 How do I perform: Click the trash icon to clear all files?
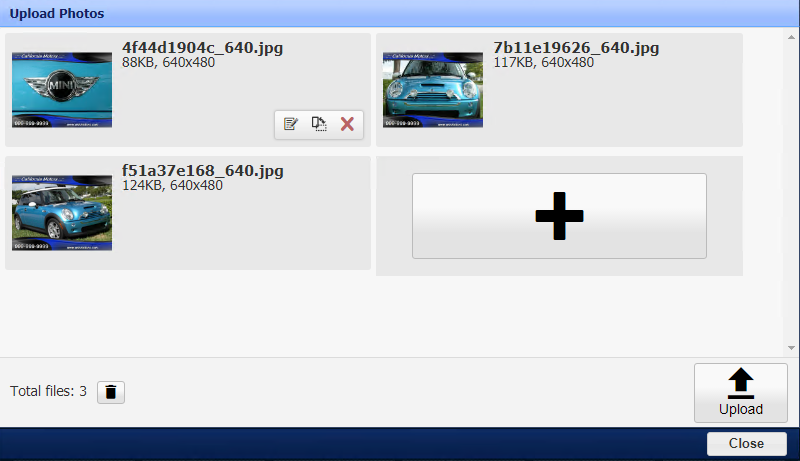click(x=111, y=392)
